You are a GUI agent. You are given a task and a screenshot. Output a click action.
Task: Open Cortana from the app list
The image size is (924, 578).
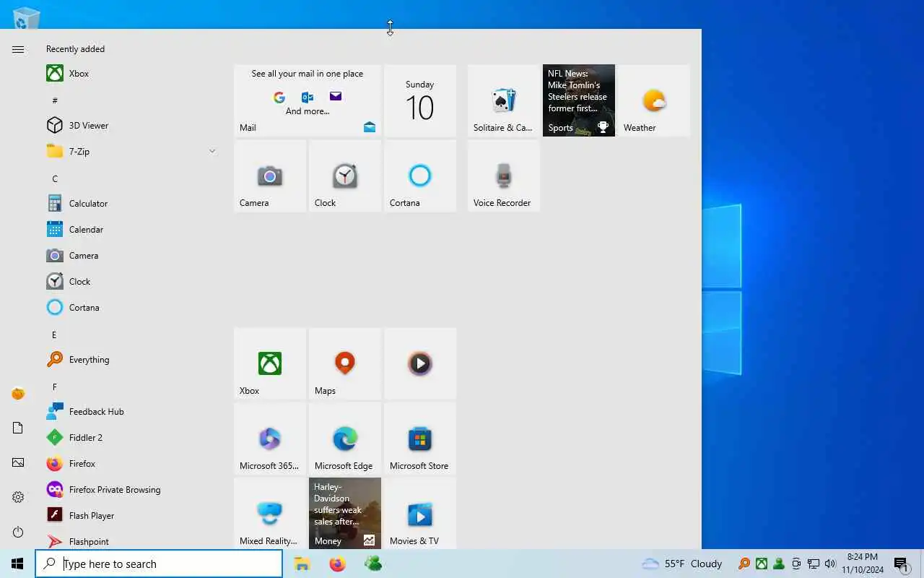click(x=130, y=308)
